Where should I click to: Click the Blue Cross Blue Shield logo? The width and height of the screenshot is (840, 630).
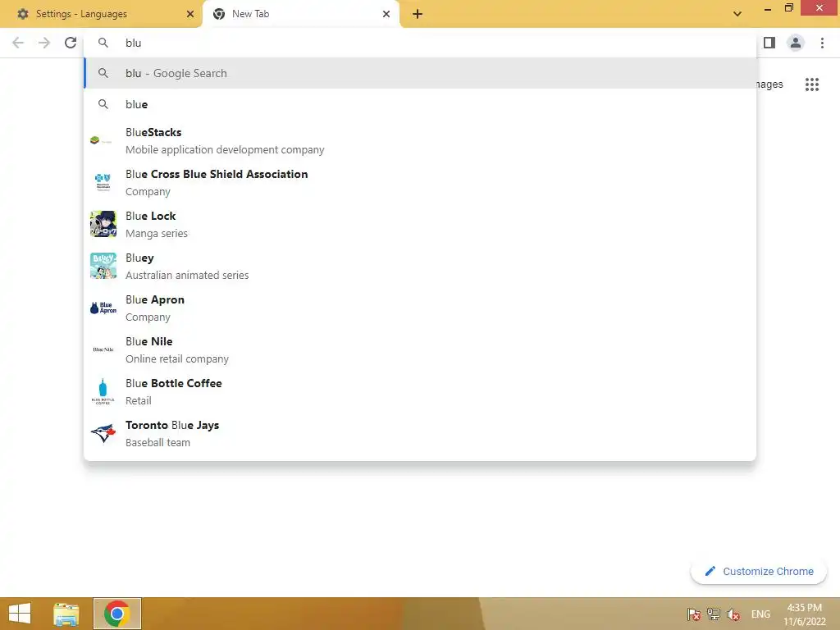(x=103, y=183)
